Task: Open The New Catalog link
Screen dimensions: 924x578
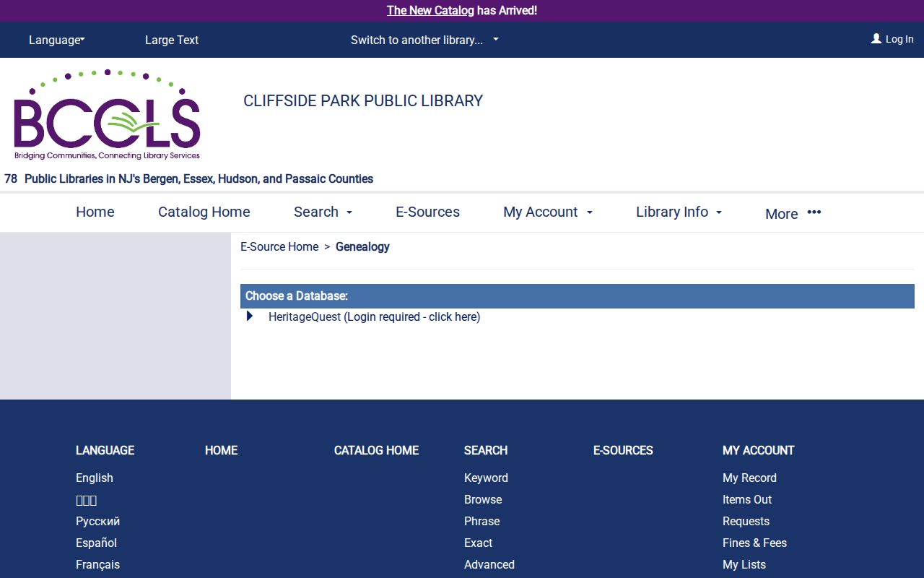Action: coord(430,10)
